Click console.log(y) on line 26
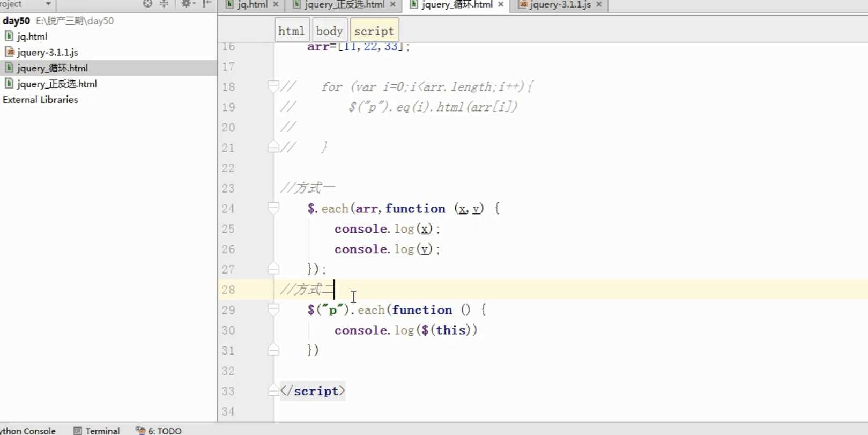 pyautogui.click(x=387, y=249)
